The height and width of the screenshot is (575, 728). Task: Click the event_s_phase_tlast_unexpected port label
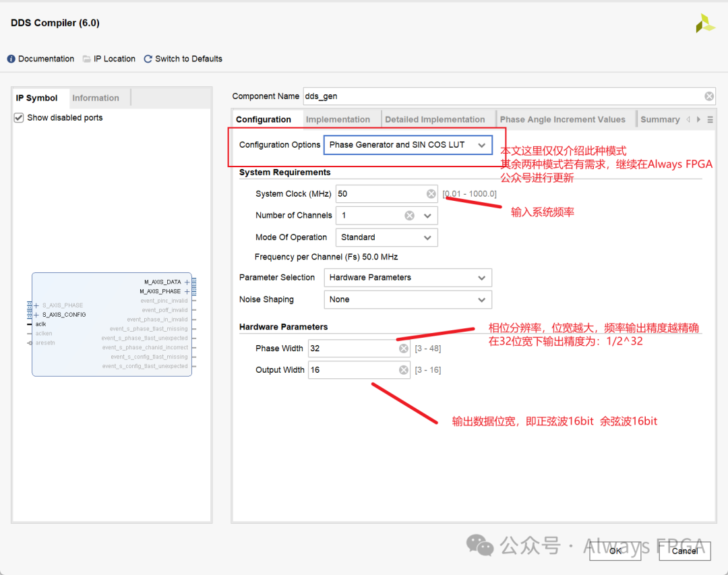(144, 338)
